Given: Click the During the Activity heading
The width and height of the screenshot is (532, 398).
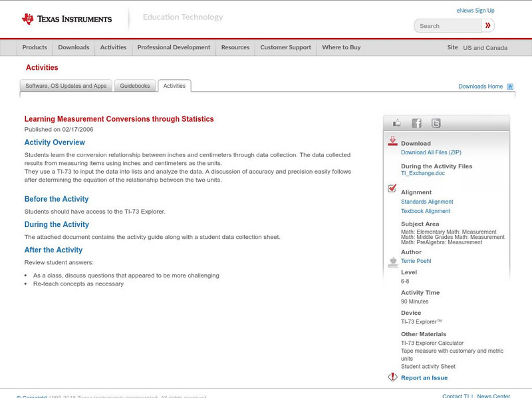Looking at the screenshot, I should [x=57, y=224].
